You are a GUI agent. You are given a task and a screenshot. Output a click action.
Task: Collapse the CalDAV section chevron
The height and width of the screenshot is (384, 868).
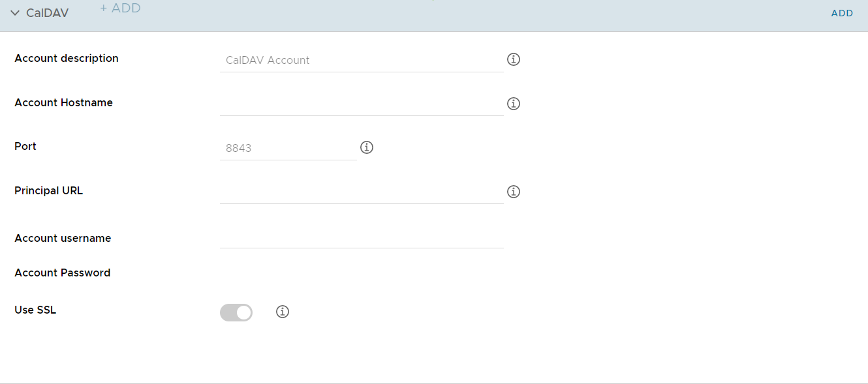[15, 13]
